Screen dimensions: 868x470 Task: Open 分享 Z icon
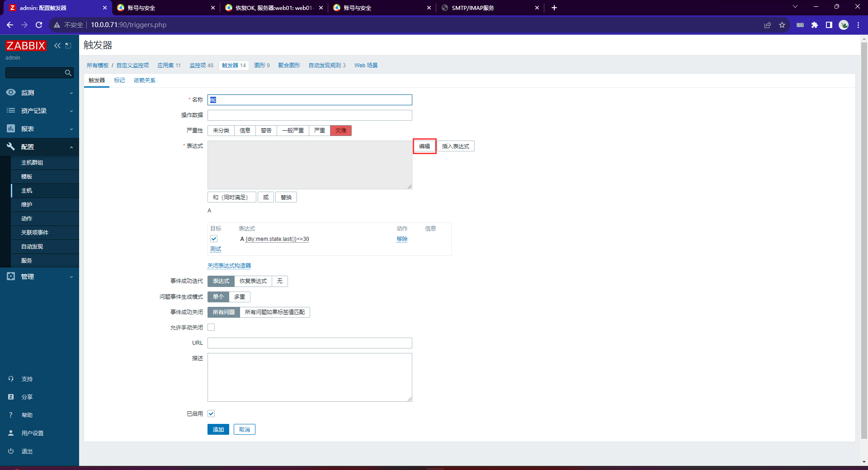pos(11,397)
